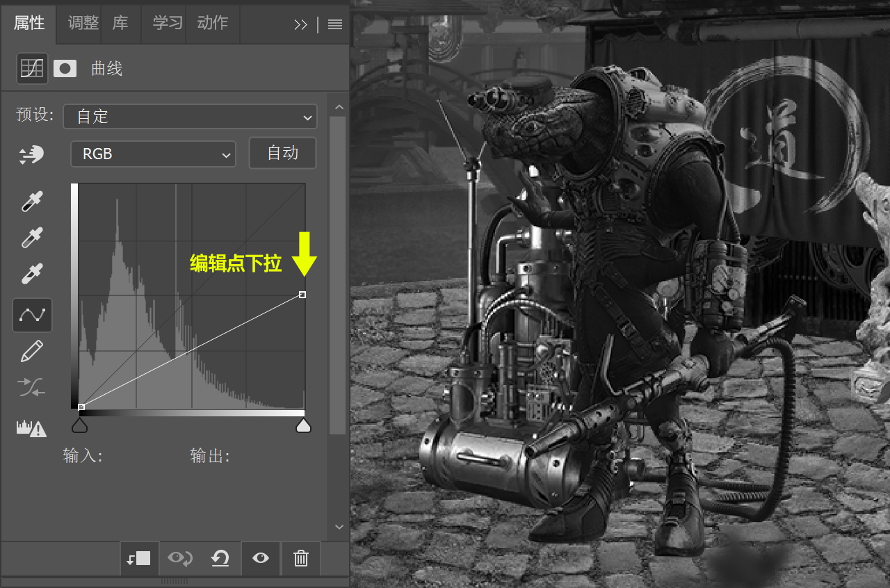
Task: Open the RGB channel dropdown
Action: [x=153, y=154]
